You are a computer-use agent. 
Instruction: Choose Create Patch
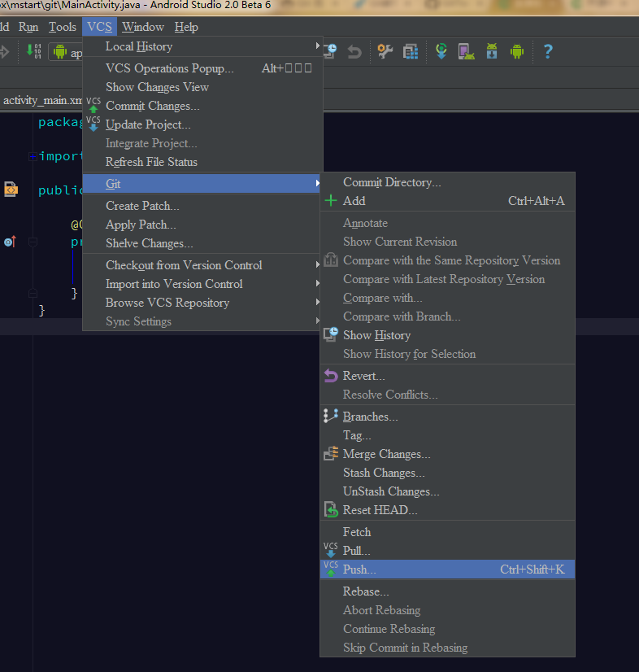click(x=202, y=206)
